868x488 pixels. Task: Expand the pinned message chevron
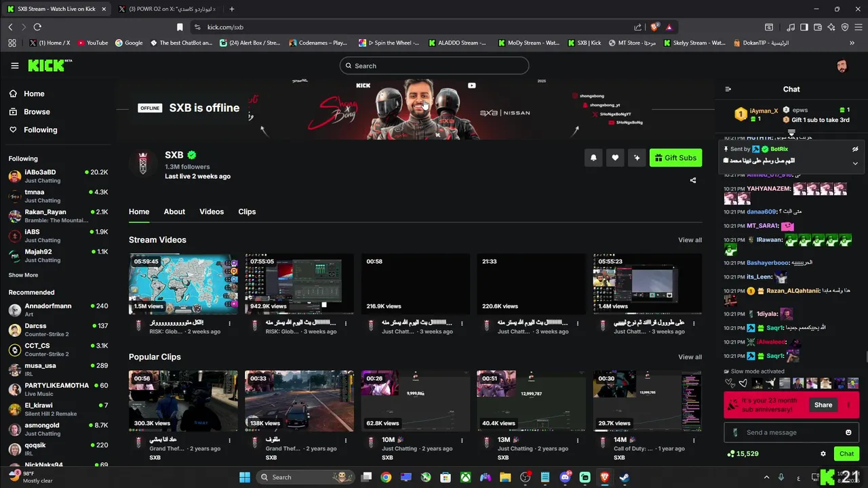click(855, 163)
